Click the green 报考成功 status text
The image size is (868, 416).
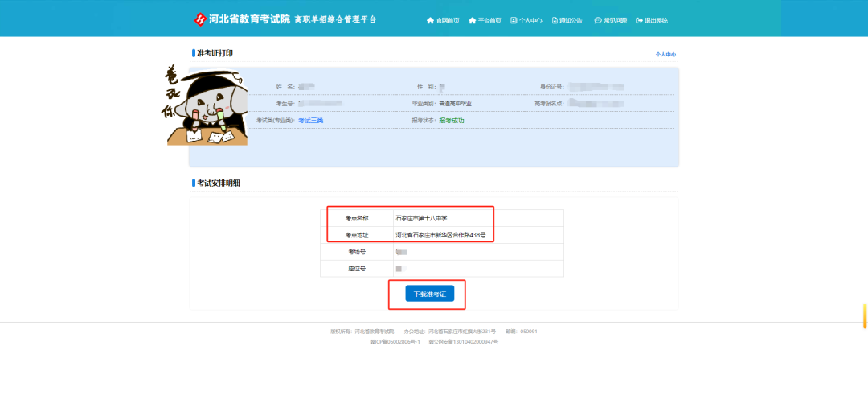[x=452, y=120]
